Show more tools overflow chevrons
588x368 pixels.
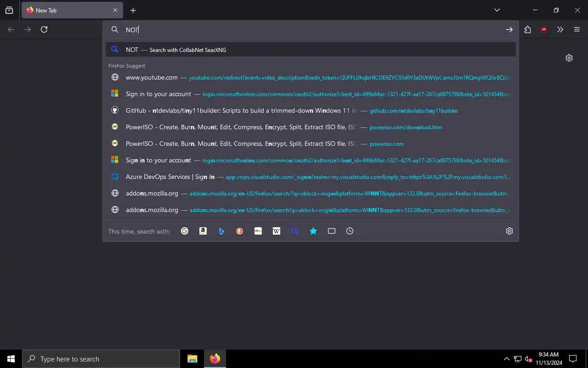pos(560,29)
